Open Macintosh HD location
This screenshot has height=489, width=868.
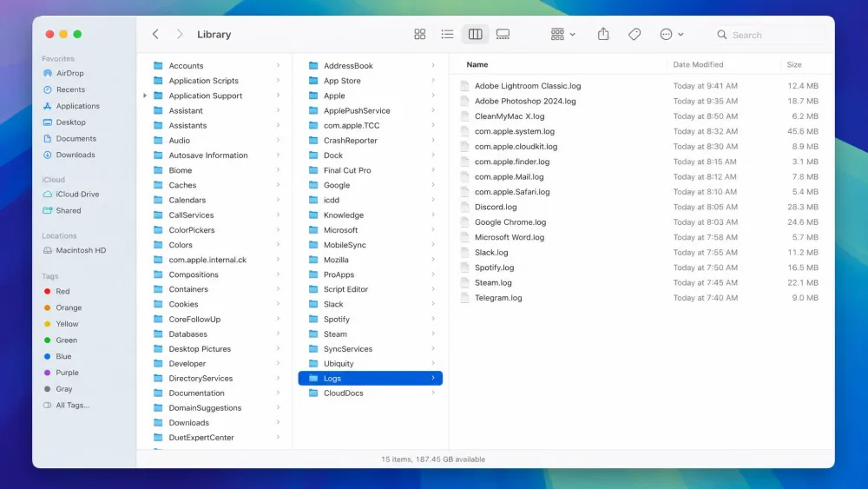(81, 250)
